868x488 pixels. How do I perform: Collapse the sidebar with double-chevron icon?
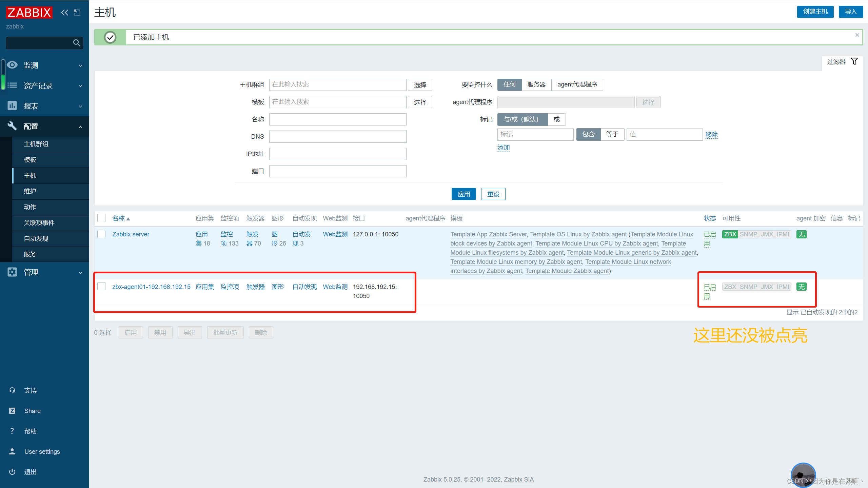coord(64,13)
